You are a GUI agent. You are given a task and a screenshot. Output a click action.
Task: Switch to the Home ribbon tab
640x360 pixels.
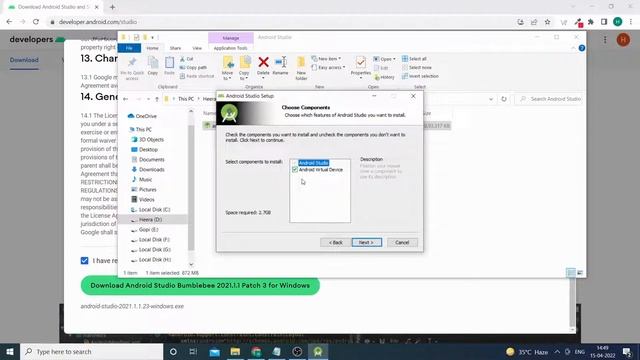tap(152, 48)
